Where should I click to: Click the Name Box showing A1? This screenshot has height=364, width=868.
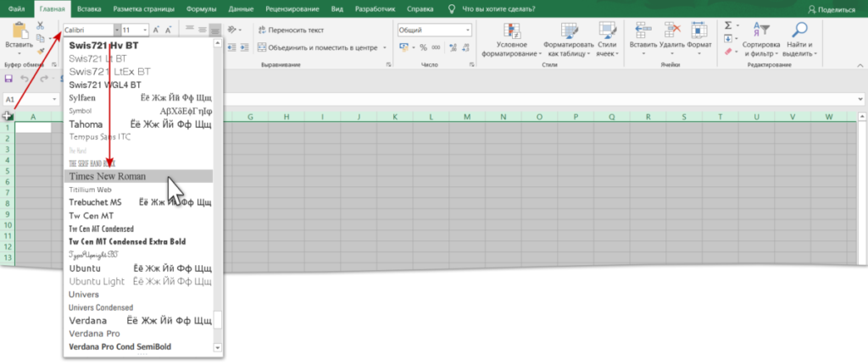pyautogui.click(x=26, y=99)
